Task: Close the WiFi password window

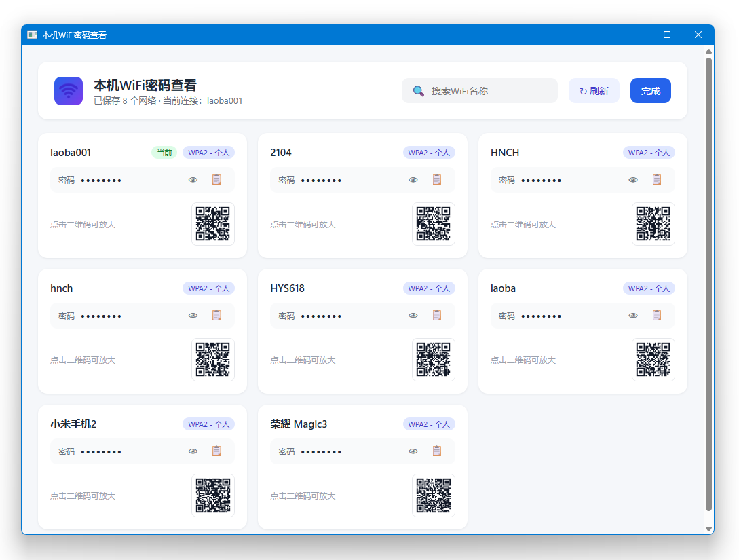Action: (698, 35)
